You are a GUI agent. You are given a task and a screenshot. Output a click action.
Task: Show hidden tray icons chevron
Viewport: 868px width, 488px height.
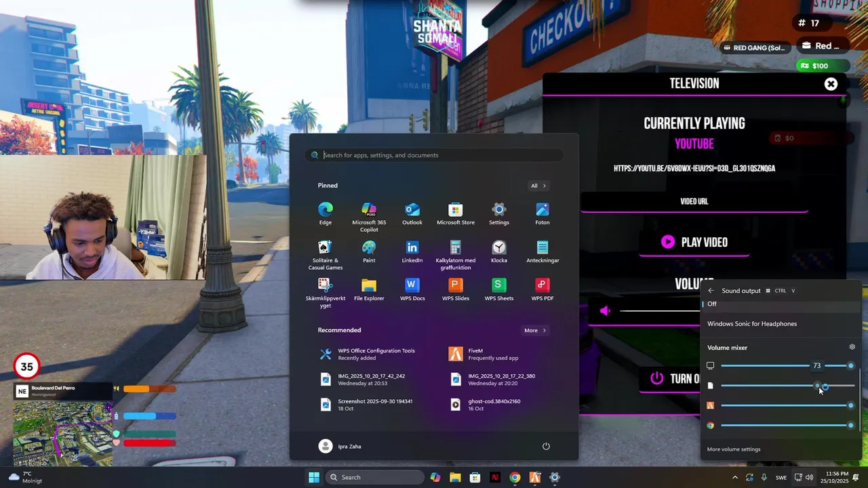(x=735, y=477)
